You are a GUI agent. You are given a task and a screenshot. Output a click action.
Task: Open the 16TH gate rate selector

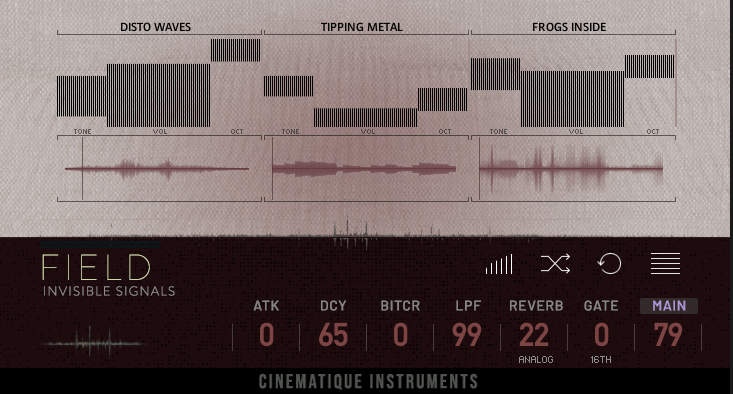(601, 360)
